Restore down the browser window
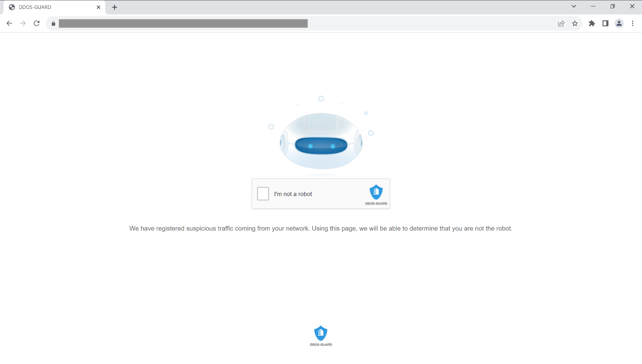Screen dimensions: 642x364 click(613, 6)
